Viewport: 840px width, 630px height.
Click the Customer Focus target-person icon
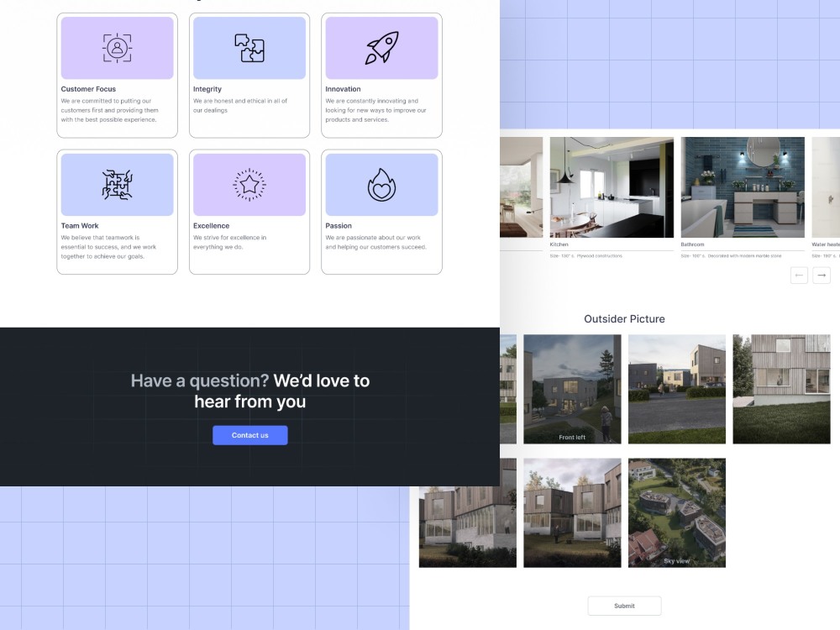tap(117, 48)
